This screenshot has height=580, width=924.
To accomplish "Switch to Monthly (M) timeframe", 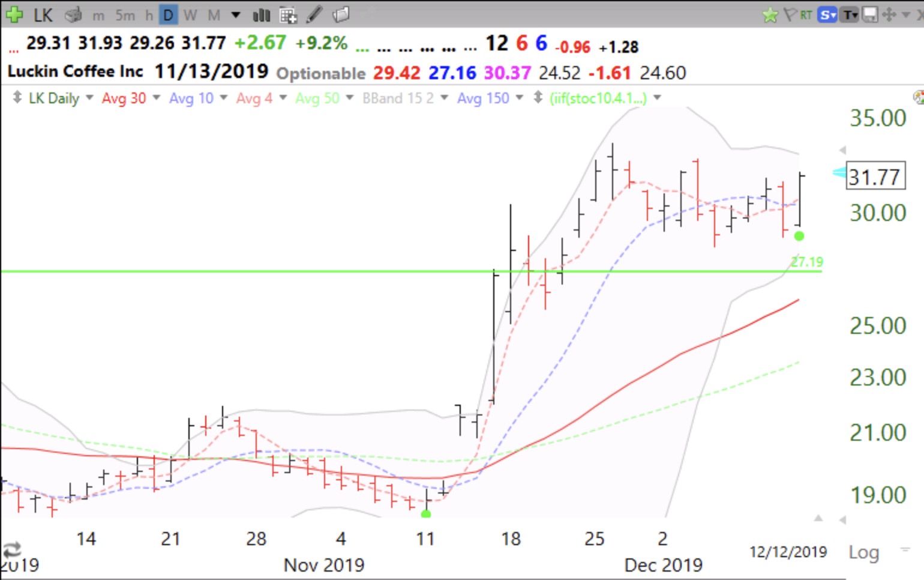I will [x=214, y=15].
